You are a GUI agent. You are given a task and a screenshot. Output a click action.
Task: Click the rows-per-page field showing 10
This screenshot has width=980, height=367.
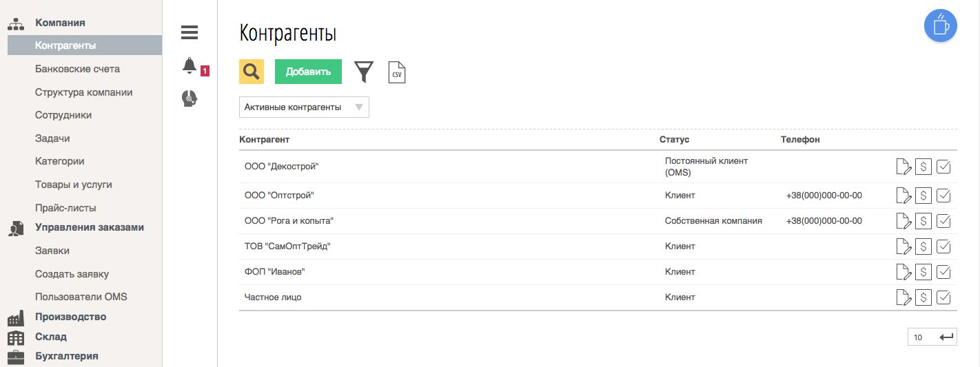pos(923,337)
